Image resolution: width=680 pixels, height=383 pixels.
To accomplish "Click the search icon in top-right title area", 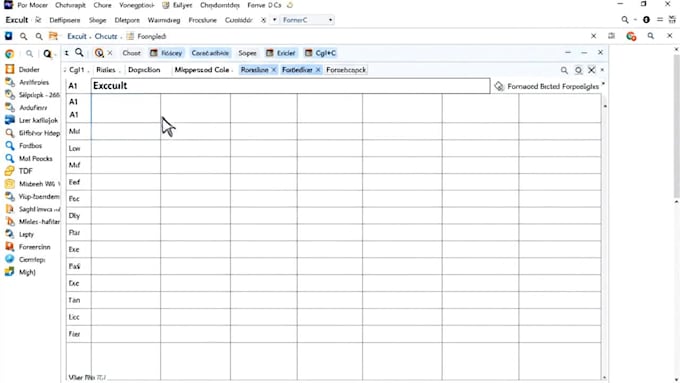I will (625, 20).
